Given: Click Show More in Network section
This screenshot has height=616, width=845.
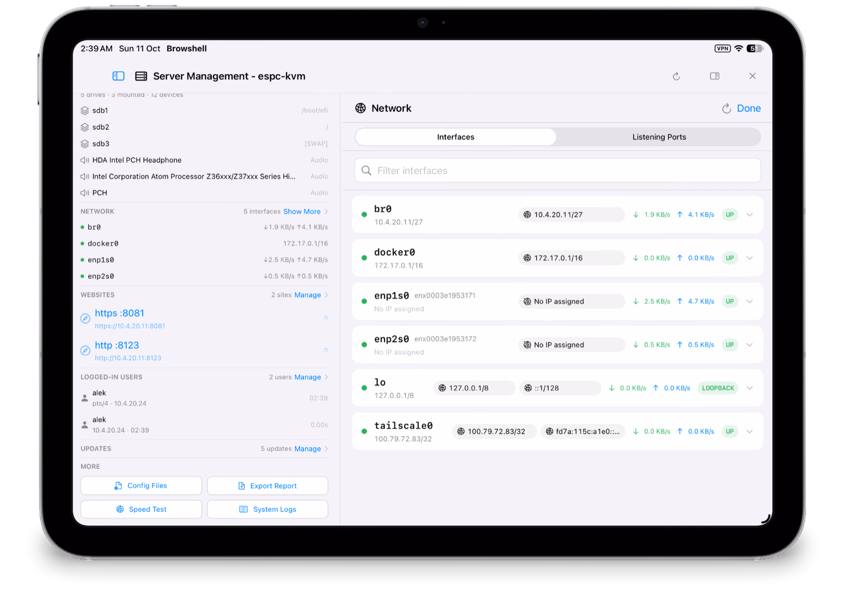Looking at the screenshot, I should pyautogui.click(x=302, y=212).
